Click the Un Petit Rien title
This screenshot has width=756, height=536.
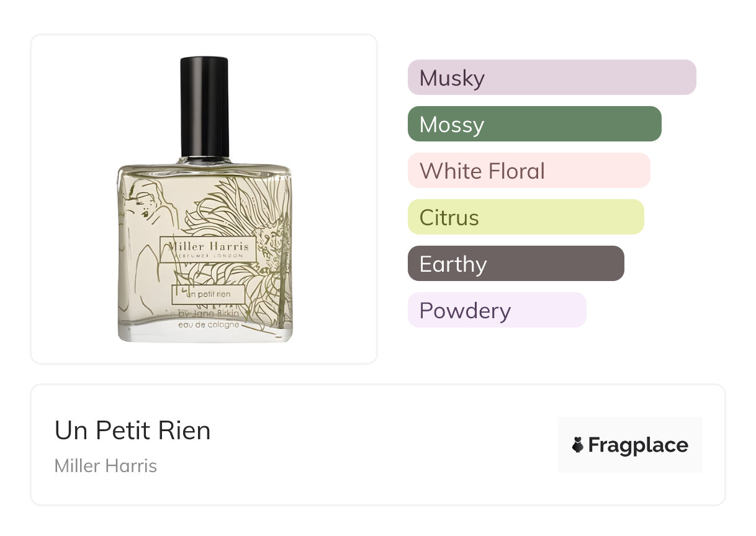tap(133, 431)
